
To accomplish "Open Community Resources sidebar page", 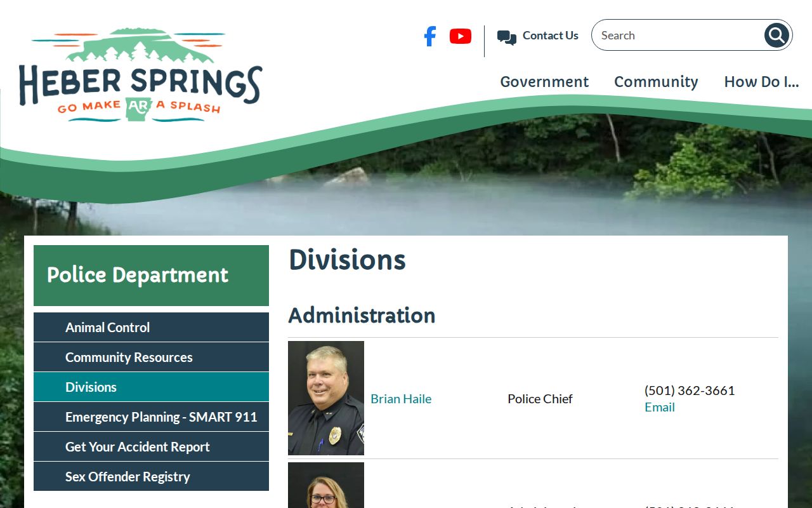I will [151, 357].
